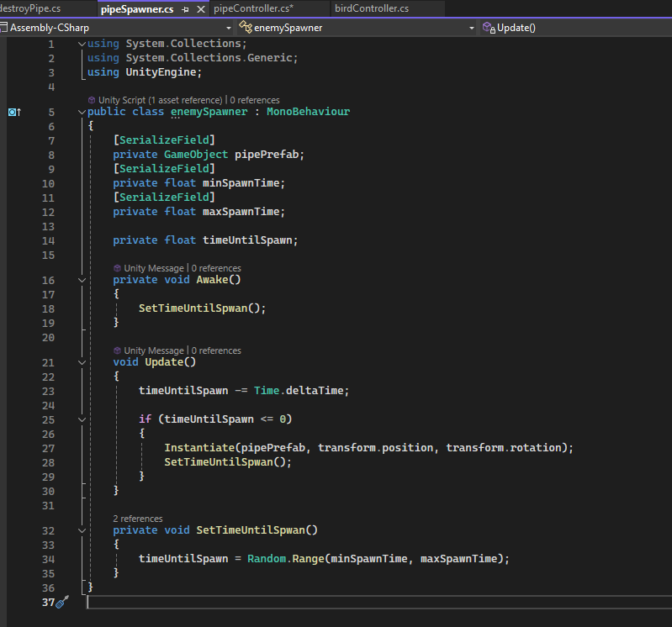Click the Unity icon above Update method
This screenshot has height=627, width=672.
(118, 350)
